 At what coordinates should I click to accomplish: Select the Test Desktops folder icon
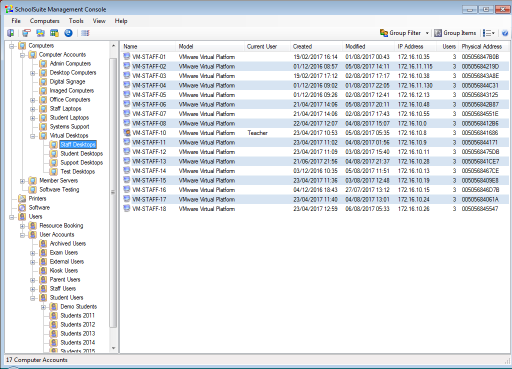click(x=54, y=172)
